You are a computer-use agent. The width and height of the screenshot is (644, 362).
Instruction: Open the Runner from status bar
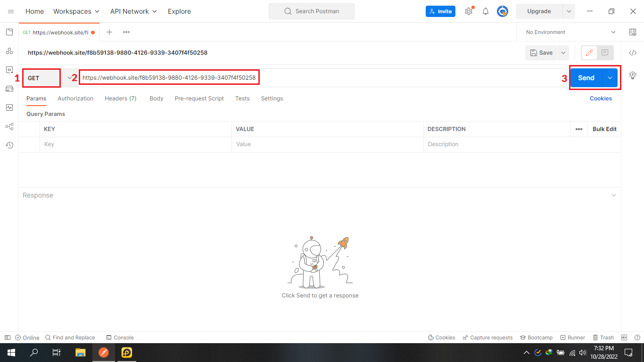[573, 337]
